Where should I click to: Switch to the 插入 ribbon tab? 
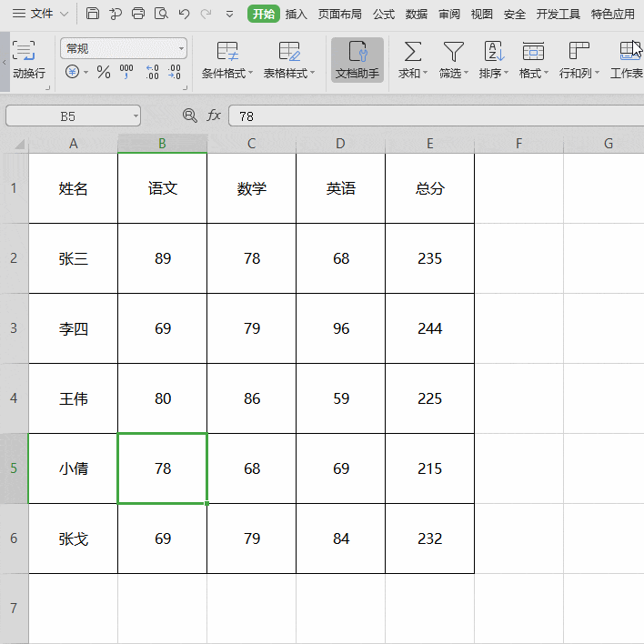tap(296, 14)
